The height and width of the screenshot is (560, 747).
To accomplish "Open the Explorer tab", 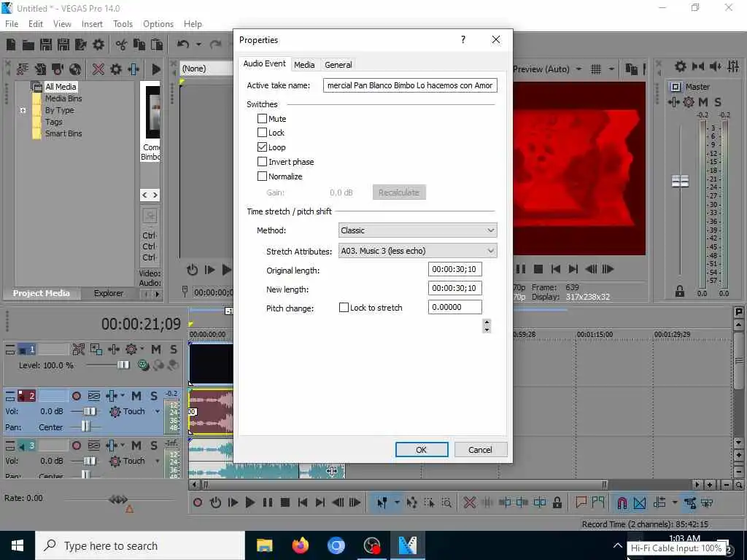I will click(109, 293).
